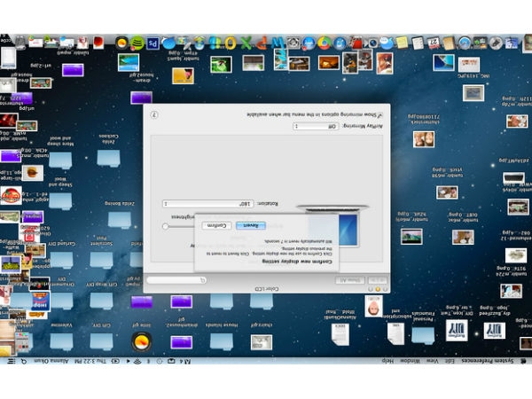Click the Bluetooth icon in the menu bar

(x=148, y=362)
